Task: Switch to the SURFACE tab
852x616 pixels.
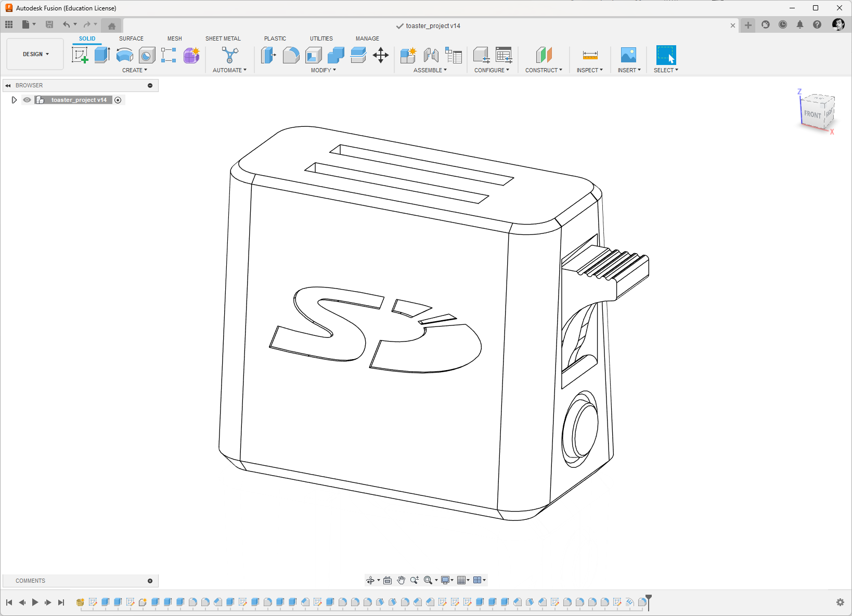Action: pos(131,38)
